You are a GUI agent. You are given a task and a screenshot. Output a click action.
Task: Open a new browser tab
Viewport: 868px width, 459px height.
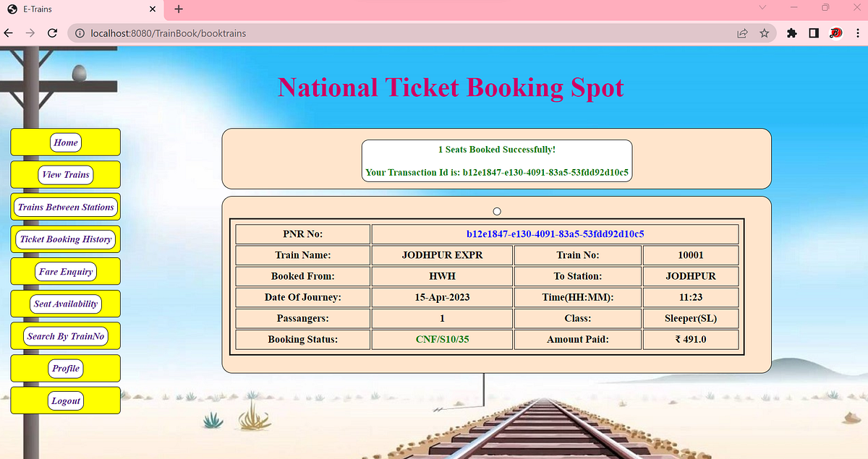click(x=178, y=9)
